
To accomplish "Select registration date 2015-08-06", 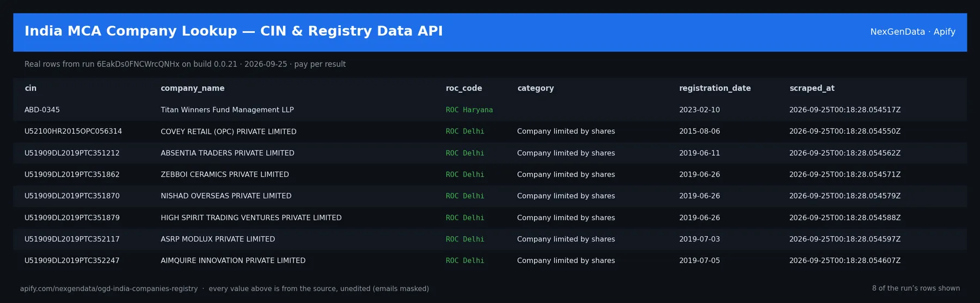I will tap(699, 131).
